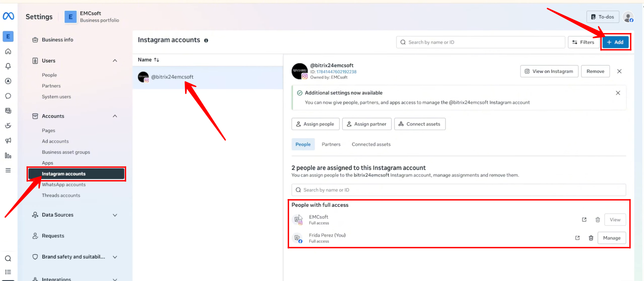The image size is (644, 281).
Task: Click the Assign people button
Action: (x=315, y=124)
